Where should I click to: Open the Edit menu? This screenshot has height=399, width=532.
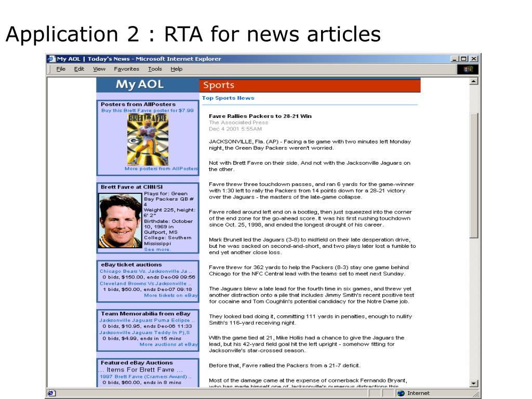tap(79, 69)
